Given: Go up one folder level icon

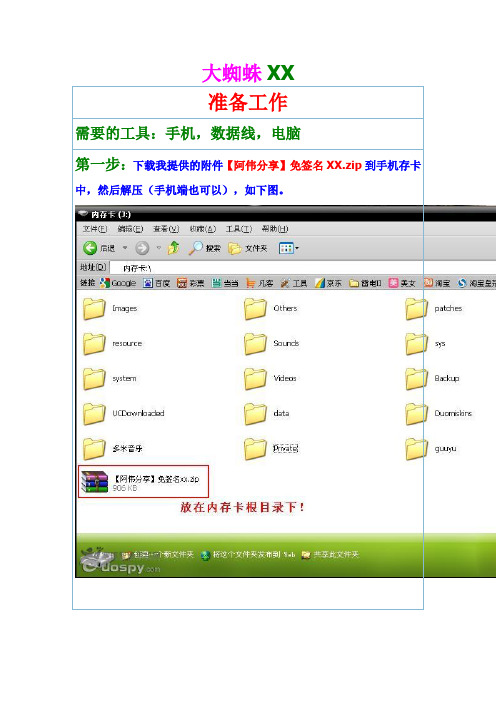Looking at the screenshot, I should pyautogui.click(x=174, y=248).
